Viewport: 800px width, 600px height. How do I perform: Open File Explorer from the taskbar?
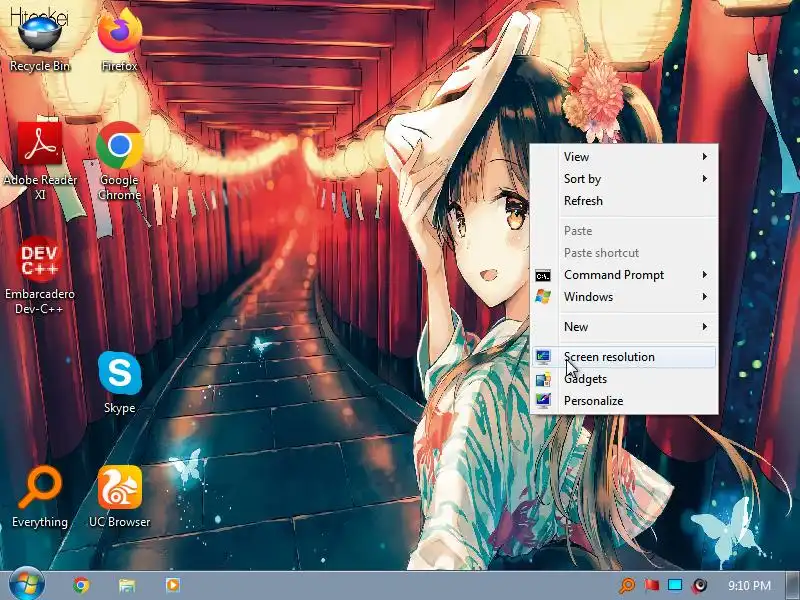point(127,585)
